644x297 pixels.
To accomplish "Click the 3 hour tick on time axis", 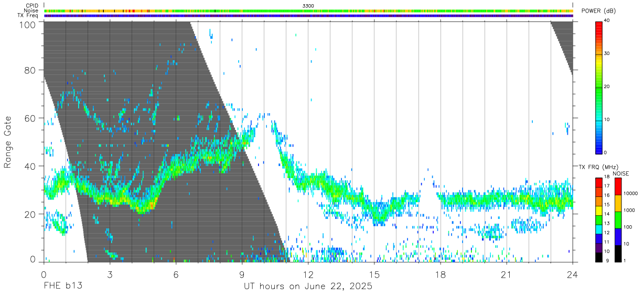I will [110, 274].
